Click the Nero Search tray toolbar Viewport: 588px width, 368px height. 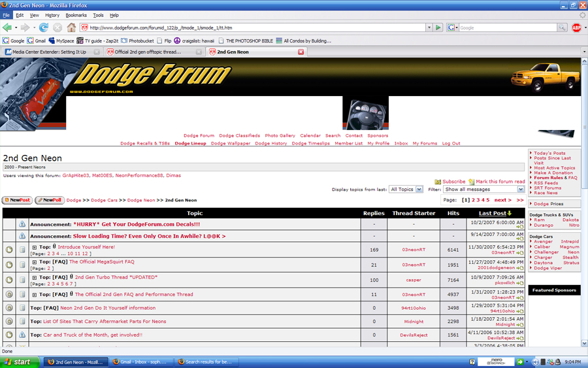coord(496,361)
